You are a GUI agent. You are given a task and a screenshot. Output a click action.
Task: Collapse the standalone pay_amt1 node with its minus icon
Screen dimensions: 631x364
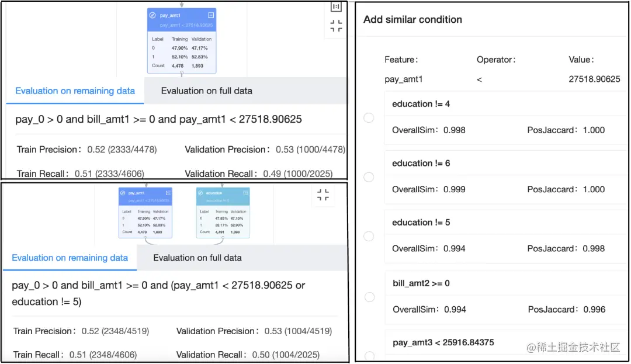(x=211, y=15)
